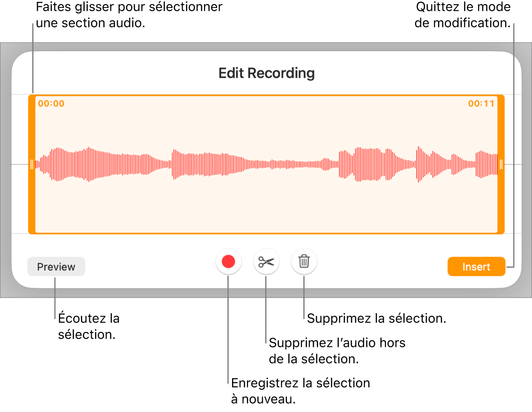The width and height of the screenshot is (532, 412).
Task: Grab the left orange selection handle
Action: 32,163
